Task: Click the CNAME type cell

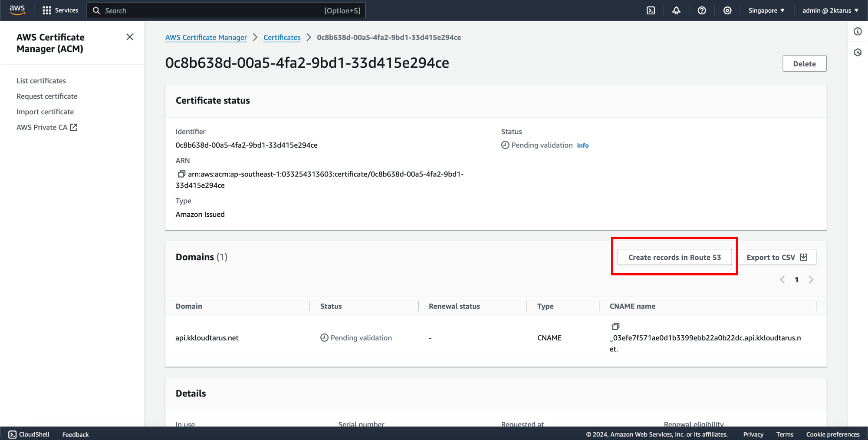Action: 549,338
